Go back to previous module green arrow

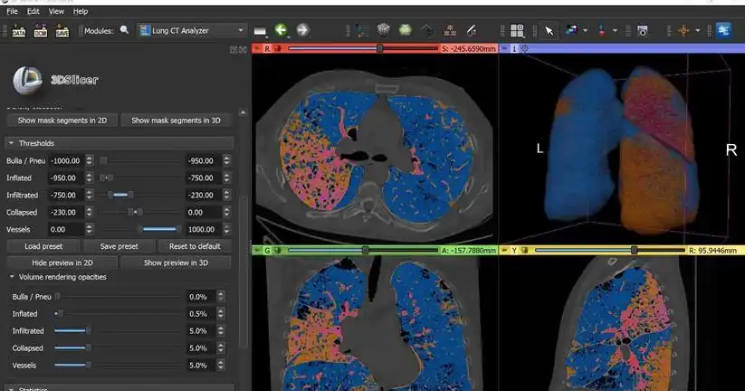(281, 31)
